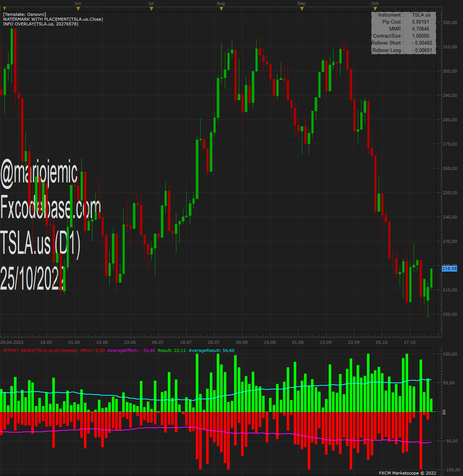Click the Effort: 0,00 value

93,350
